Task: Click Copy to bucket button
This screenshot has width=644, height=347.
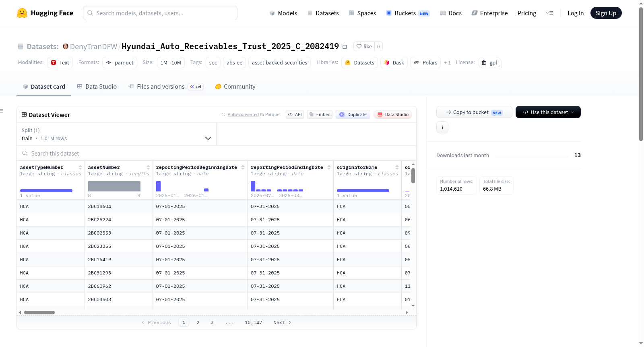Action: (474, 112)
